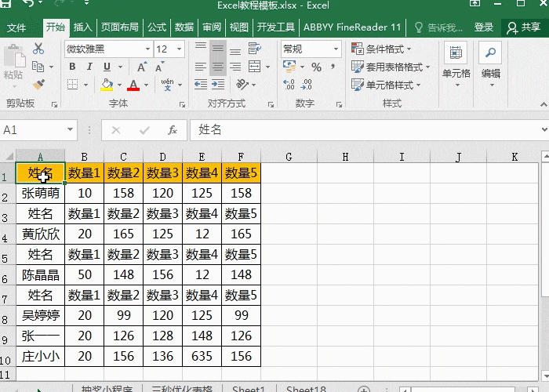The width and height of the screenshot is (549, 392).
Task: Click the yellow fill color bucket
Action: (x=107, y=85)
